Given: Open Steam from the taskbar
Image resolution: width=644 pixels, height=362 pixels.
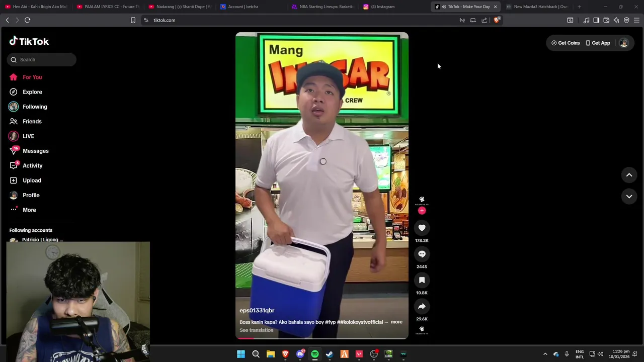Looking at the screenshot, I should coord(330,354).
